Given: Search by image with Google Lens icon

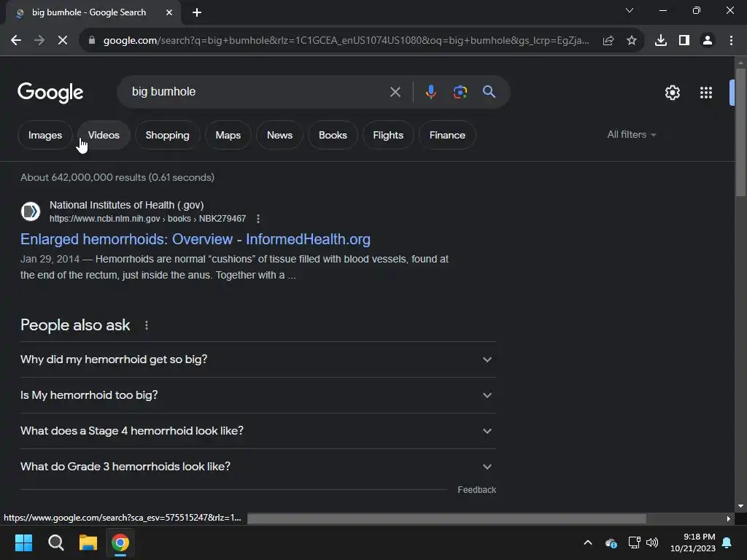Looking at the screenshot, I should [460, 92].
